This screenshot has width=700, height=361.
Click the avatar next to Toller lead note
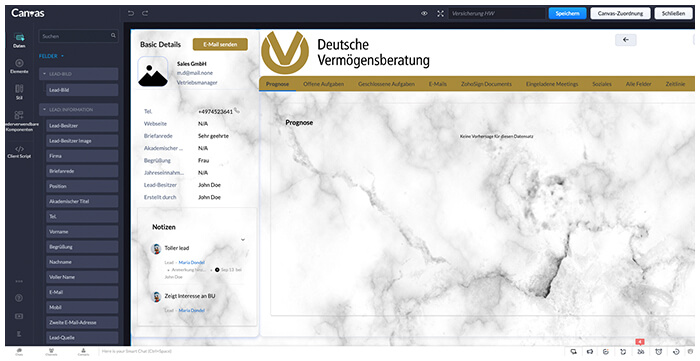pyautogui.click(x=156, y=249)
